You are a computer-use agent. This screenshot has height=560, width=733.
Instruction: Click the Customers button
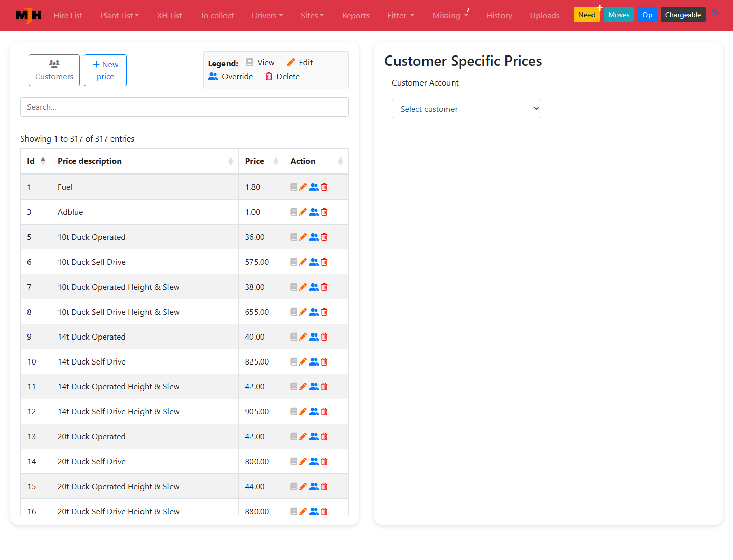tap(54, 70)
